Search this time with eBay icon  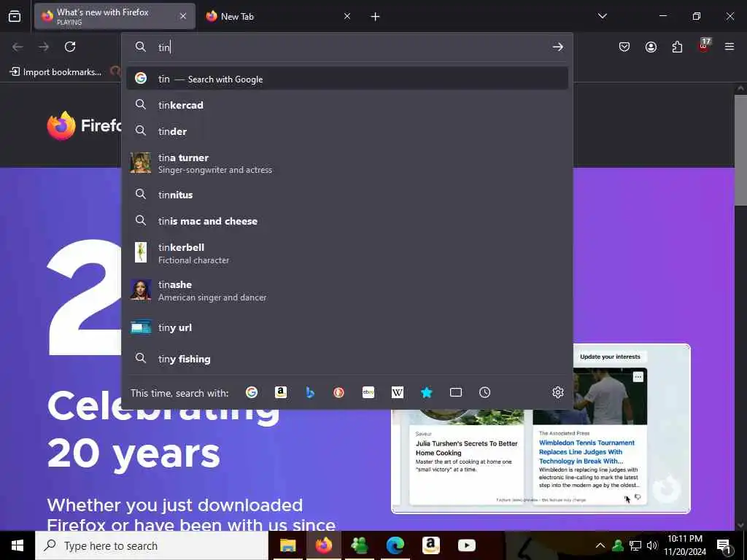pos(368,392)
